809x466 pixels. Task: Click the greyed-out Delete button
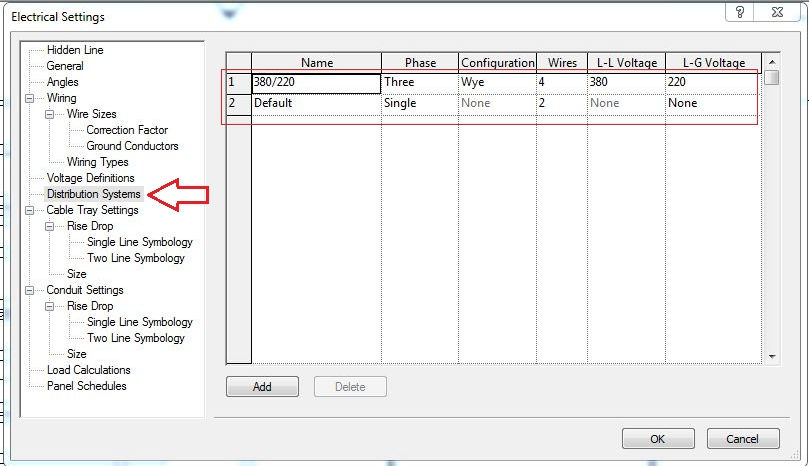pyautogui.click(x=350, y=387)
